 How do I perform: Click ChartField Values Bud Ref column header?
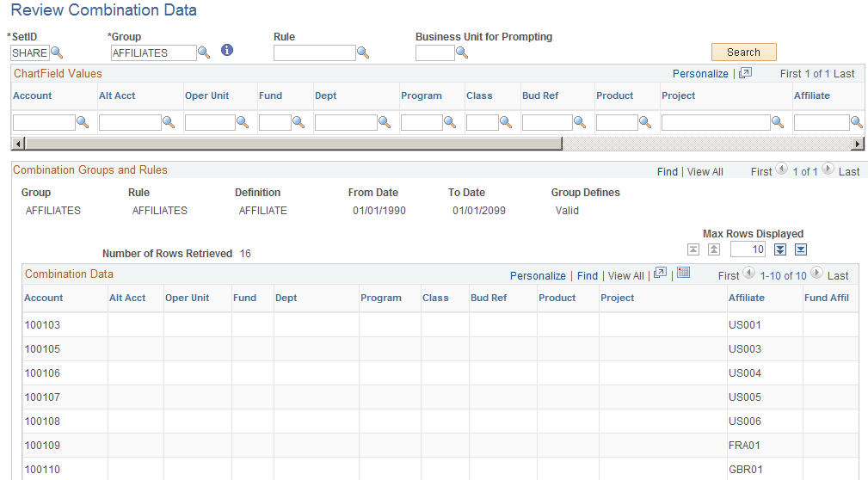click(540, 95)
